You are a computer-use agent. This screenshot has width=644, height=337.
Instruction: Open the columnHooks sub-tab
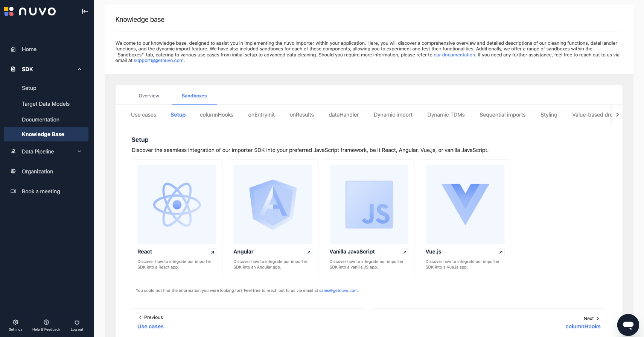216,115
